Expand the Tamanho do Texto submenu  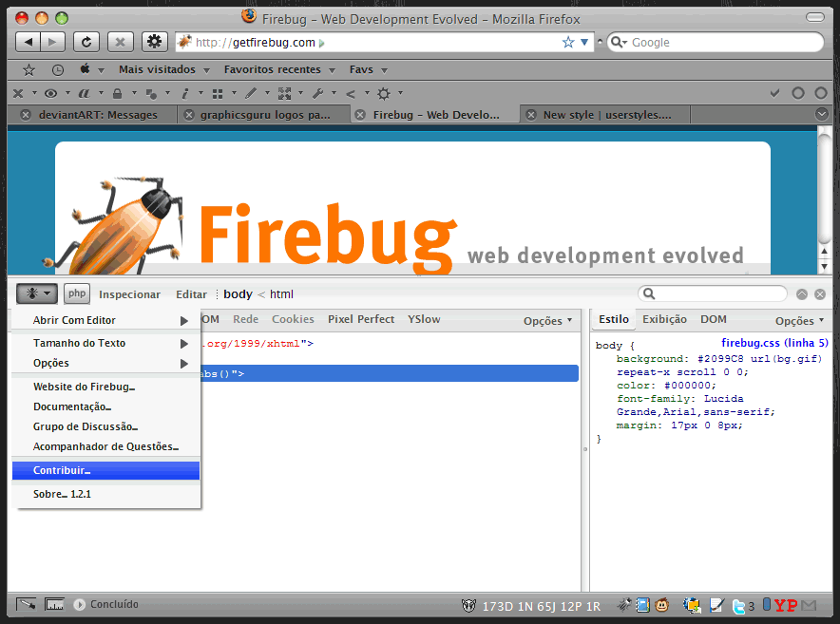click(106, 343)
